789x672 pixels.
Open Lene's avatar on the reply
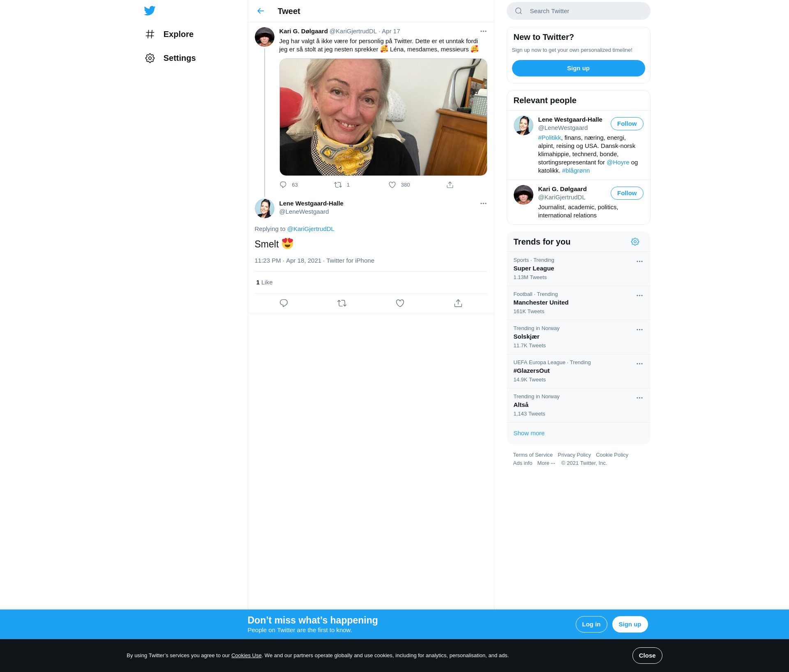[x=265, y=208]
